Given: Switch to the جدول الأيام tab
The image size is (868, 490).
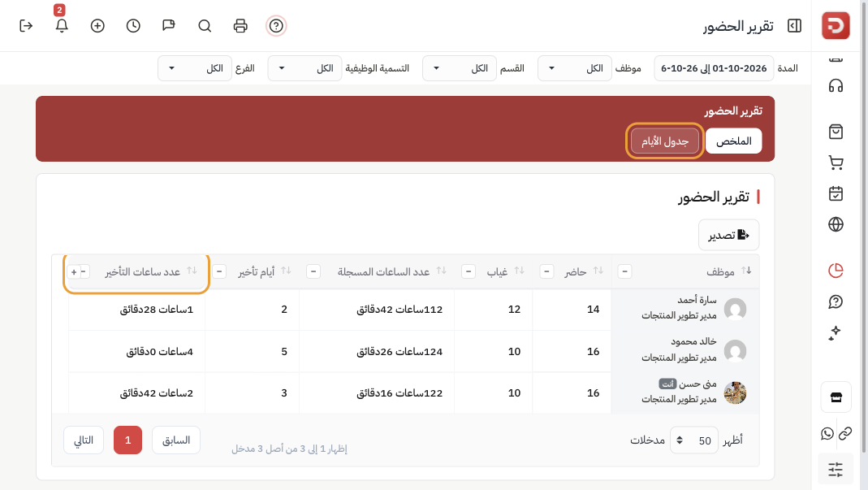Looking at the screenshot, I should point(665,141).
